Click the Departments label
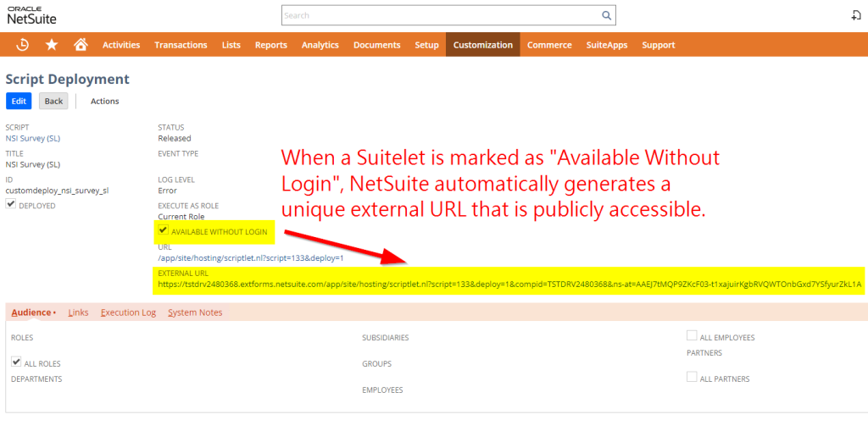The height and width of the screenshot is (431, 868). pos(36,379)
